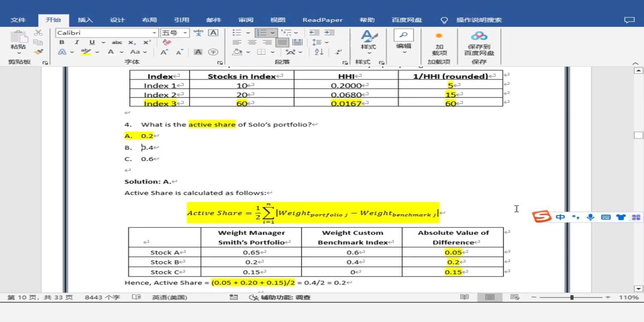Decrease font size with the shrink font icon

click(179, 52)
